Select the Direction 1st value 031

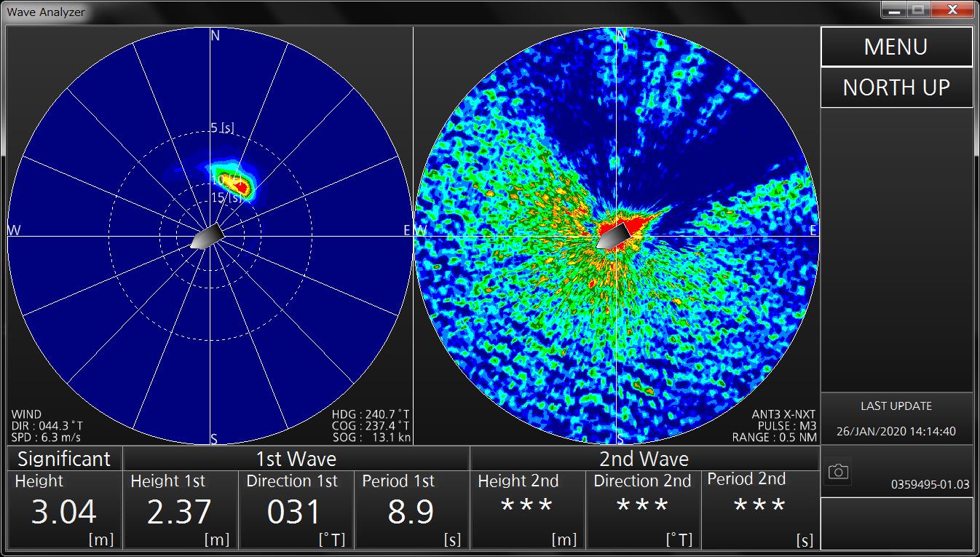click(294, 513)
